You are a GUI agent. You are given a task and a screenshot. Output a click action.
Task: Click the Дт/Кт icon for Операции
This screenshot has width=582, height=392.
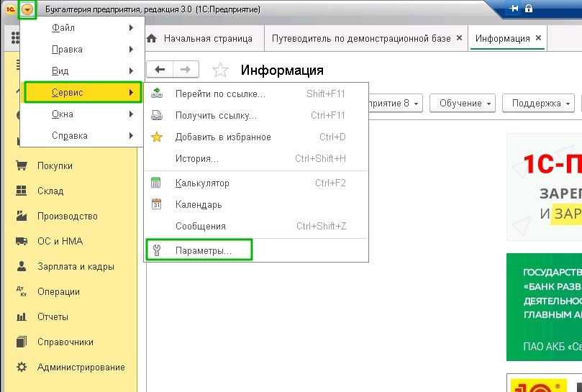pyautogui.click(x=22, y=291)
